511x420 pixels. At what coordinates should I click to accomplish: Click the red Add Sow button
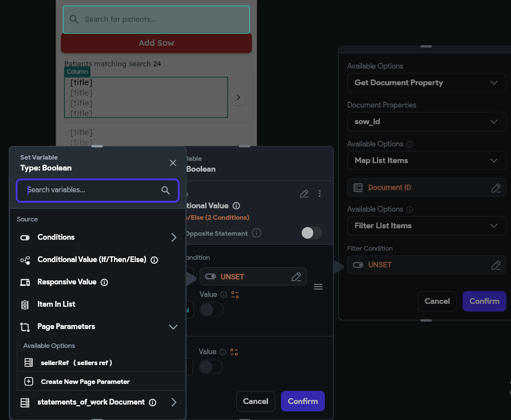[x=156, y=43]
